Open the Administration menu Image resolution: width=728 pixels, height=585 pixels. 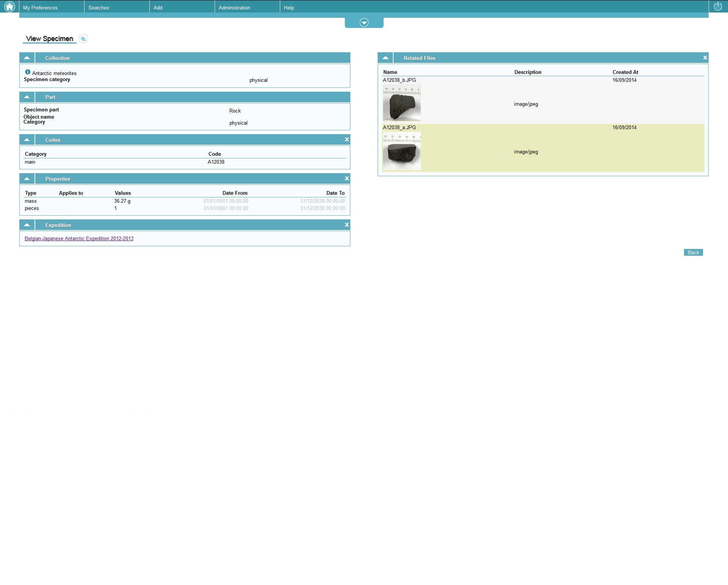pyautogui.click(x=234, y=8)
